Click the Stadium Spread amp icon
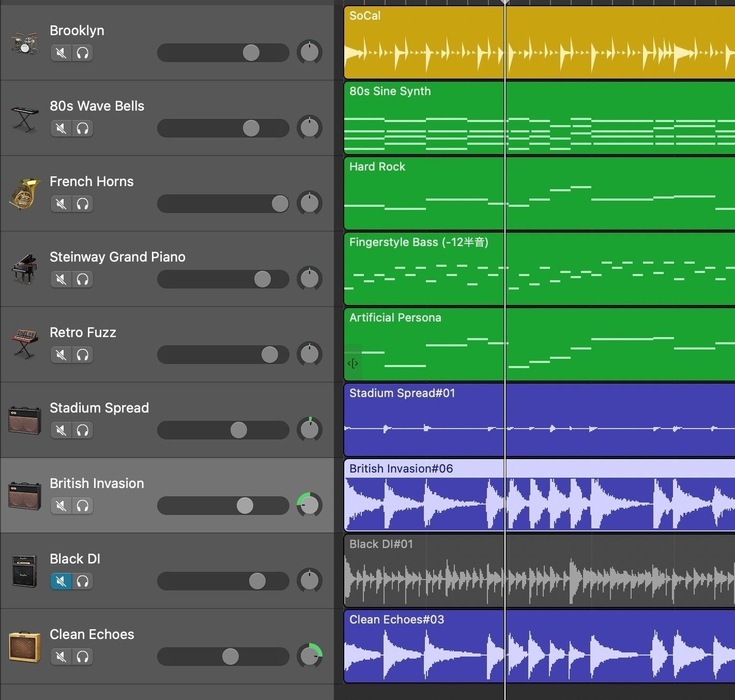 pyautogui.click(x=24, y=420)
